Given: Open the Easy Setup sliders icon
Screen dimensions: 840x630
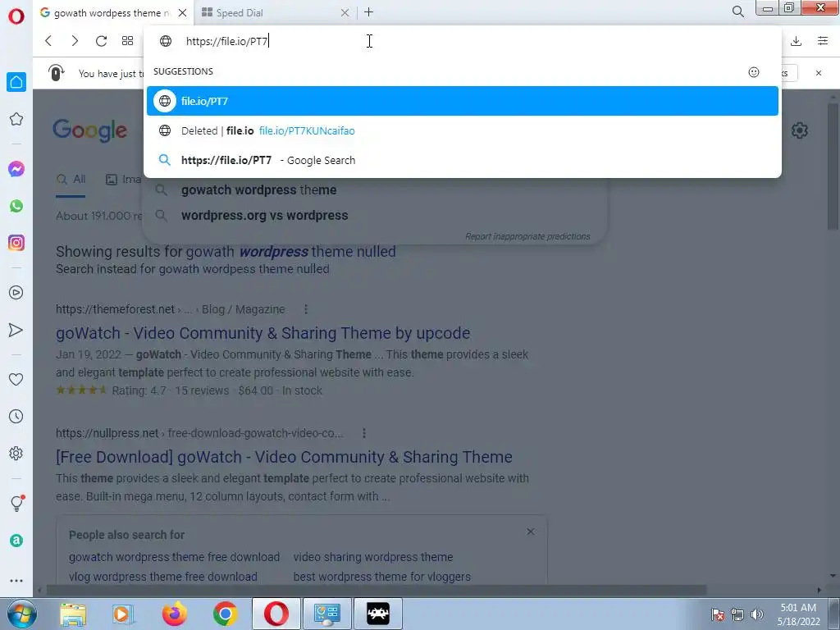Looking at the screenshot, I should 823,41.
